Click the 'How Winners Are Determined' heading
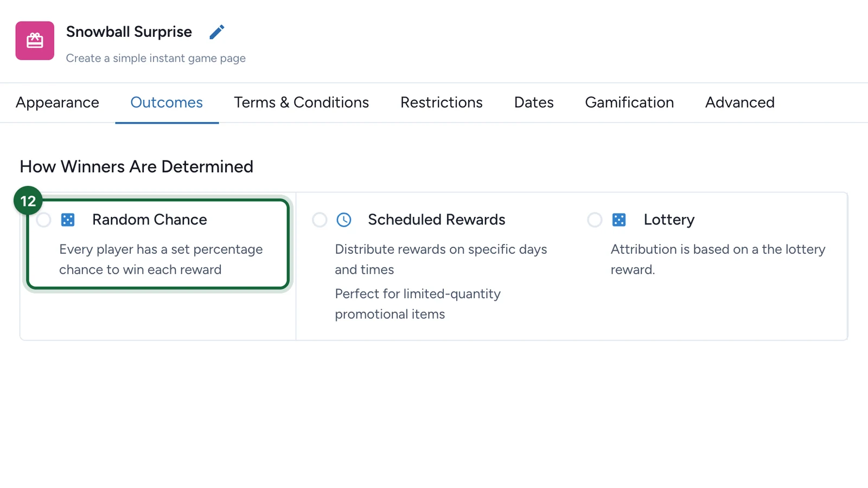 point(137,166)
